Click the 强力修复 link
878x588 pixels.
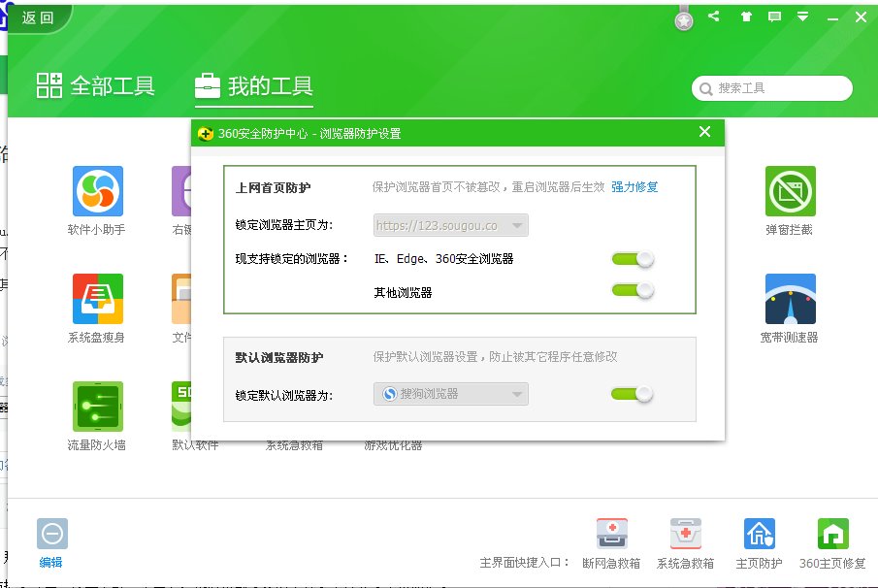[x=634, y=187]
